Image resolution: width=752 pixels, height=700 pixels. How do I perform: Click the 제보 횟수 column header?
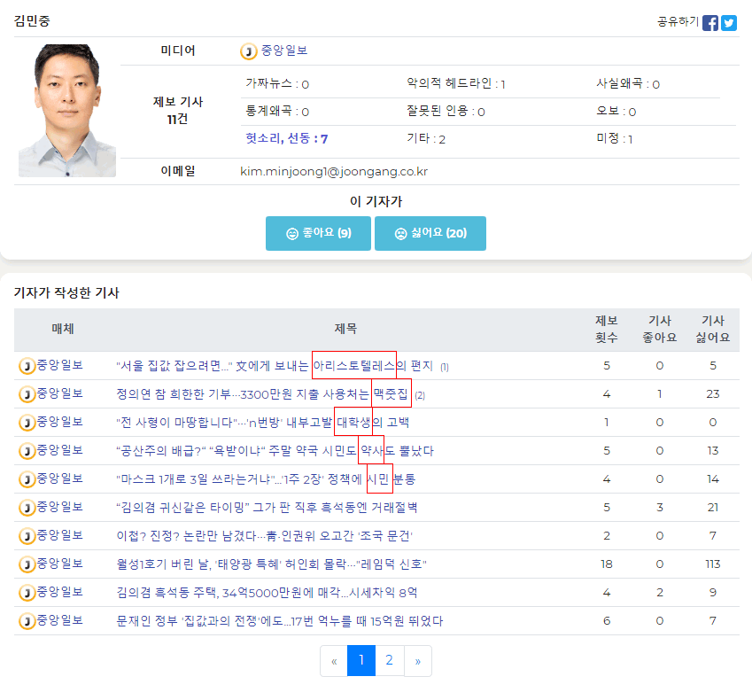(x=607, y=329)
